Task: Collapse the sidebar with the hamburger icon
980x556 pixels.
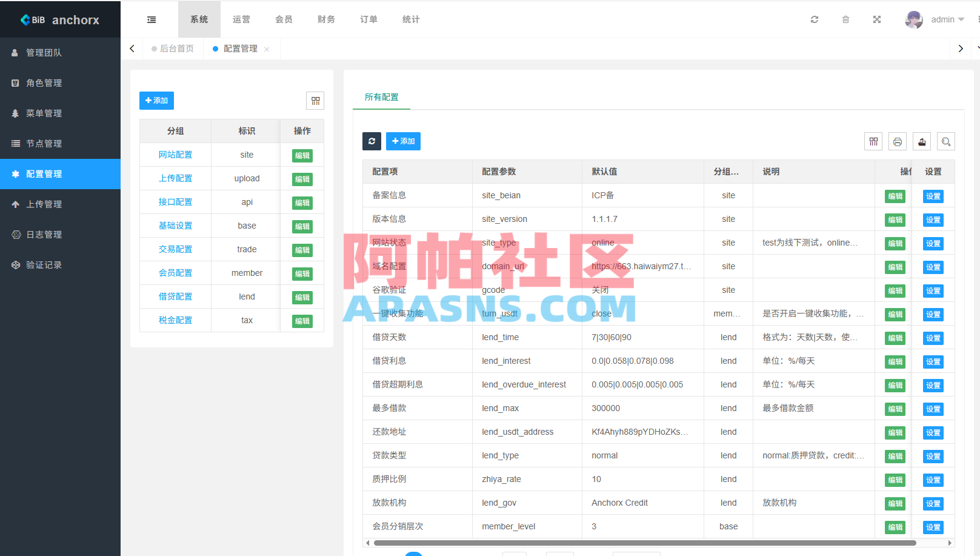Action: 152,19
